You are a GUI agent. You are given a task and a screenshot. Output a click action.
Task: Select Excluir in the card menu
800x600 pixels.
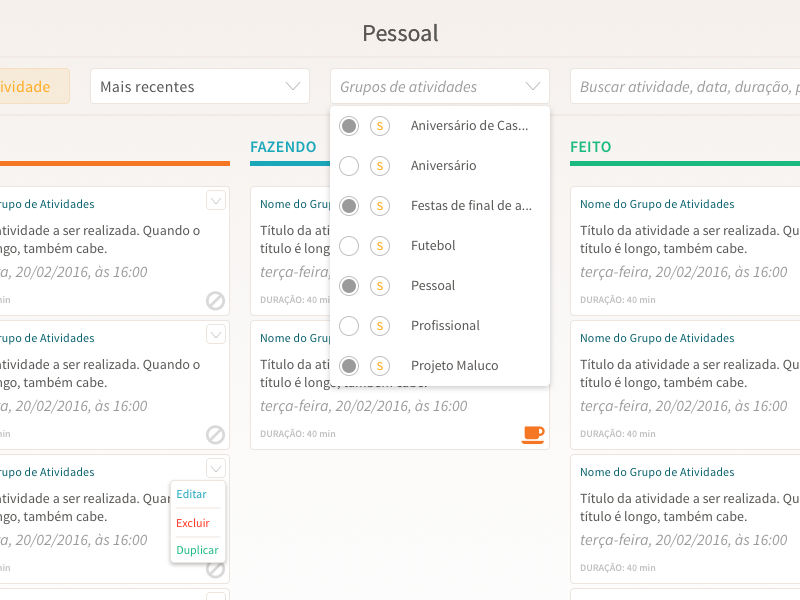click(193, 522)
